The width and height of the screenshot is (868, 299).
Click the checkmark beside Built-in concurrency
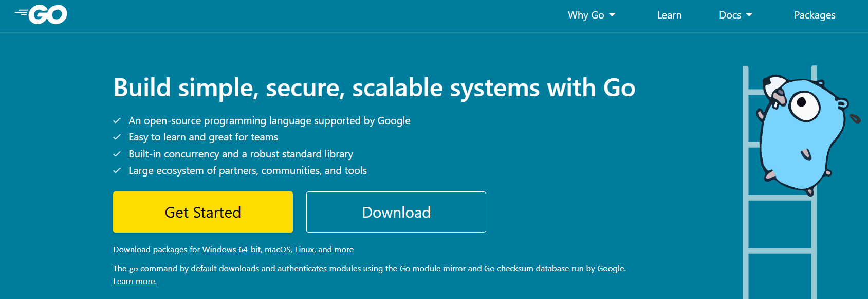pyautogui.click(x=117, y=154)
